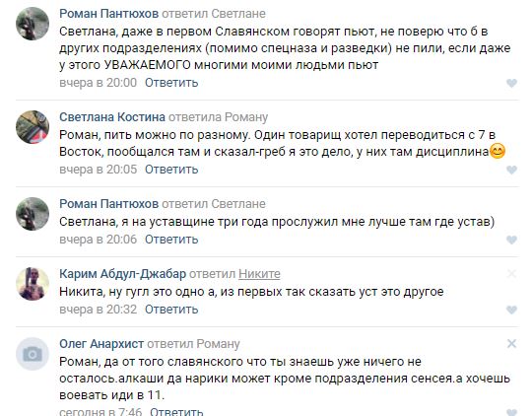Reply to the вчера в 20:32 comment
532x416 pixels.
point(171,310)
